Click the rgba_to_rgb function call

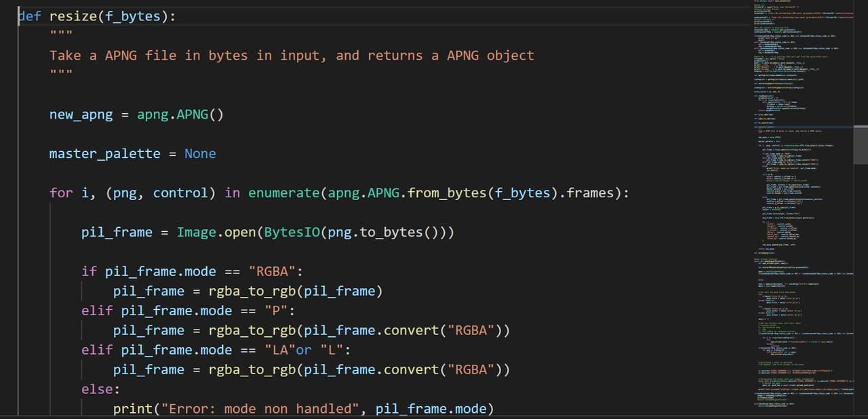click(x=248, y=291)
